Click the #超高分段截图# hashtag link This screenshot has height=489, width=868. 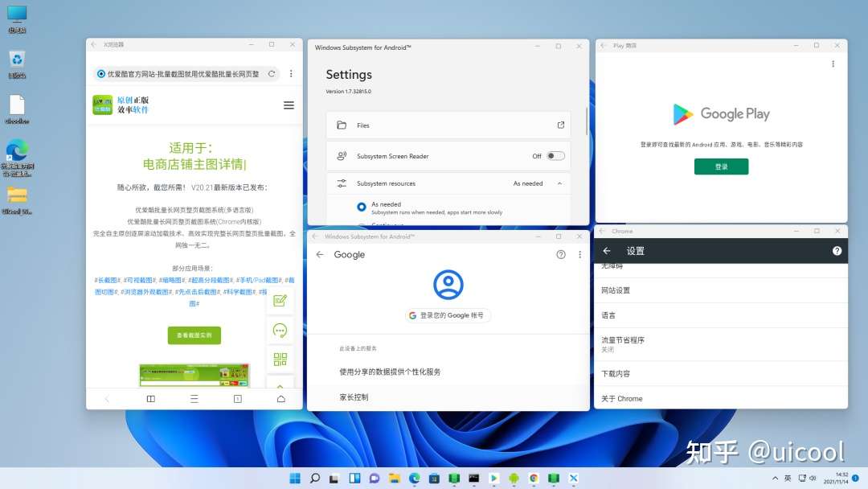211,280
